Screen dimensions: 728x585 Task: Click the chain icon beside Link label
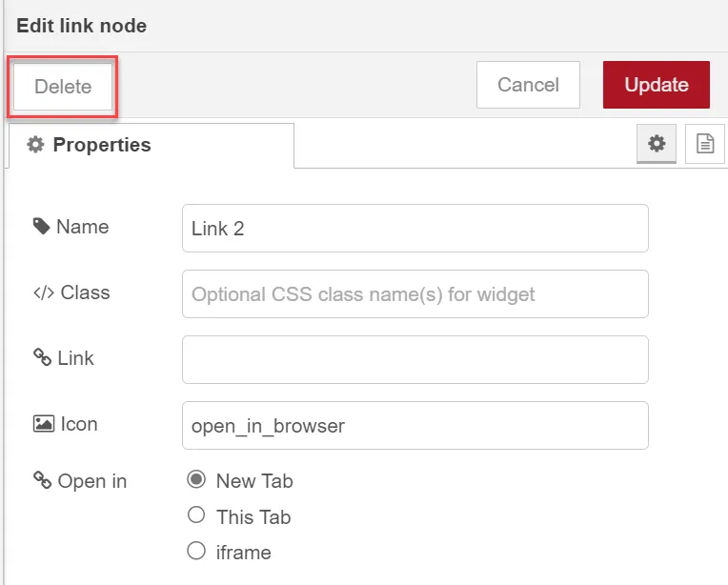click(42, 357)
